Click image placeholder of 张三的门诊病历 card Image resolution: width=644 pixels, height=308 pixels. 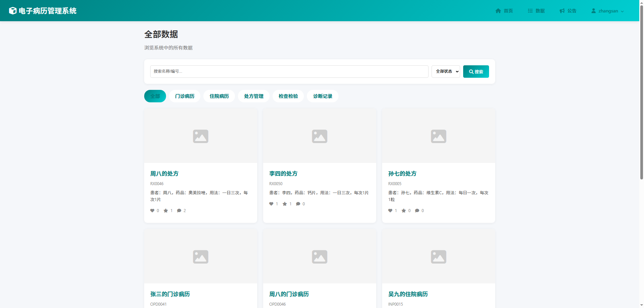pyautogui.click(x=201, y=256)
